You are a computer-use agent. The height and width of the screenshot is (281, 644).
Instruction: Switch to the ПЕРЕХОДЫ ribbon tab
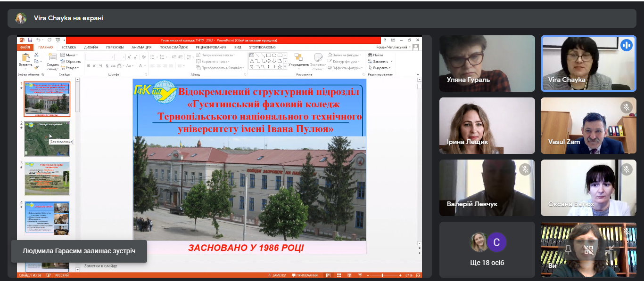[x=115, y=47]
